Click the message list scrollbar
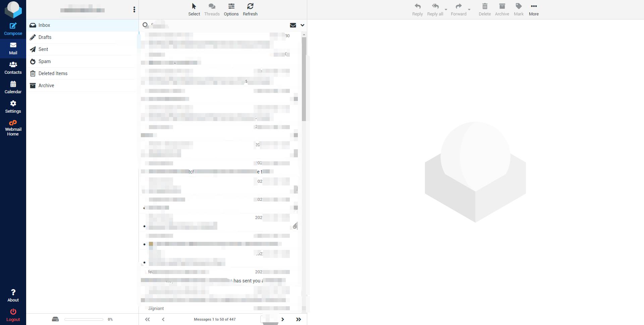 point(304,79)
